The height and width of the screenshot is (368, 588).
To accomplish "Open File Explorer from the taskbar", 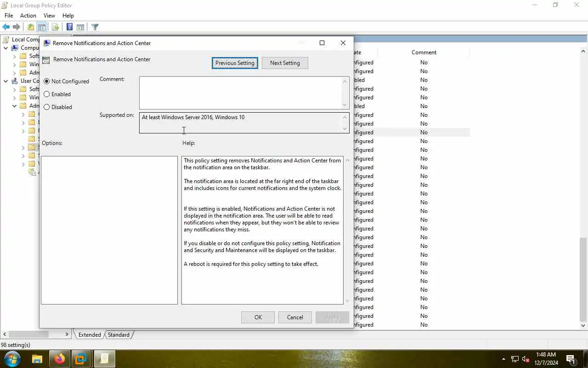I will (37, 359).
